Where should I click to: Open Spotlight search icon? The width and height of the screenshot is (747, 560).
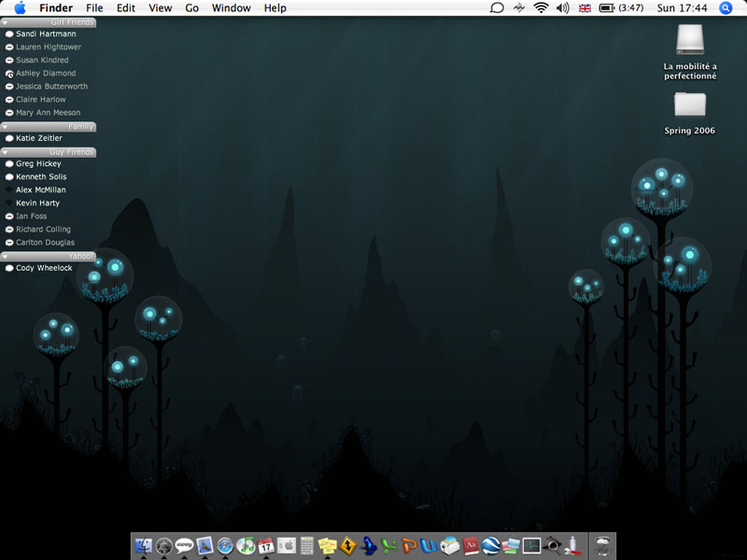(x=726, y=8)
